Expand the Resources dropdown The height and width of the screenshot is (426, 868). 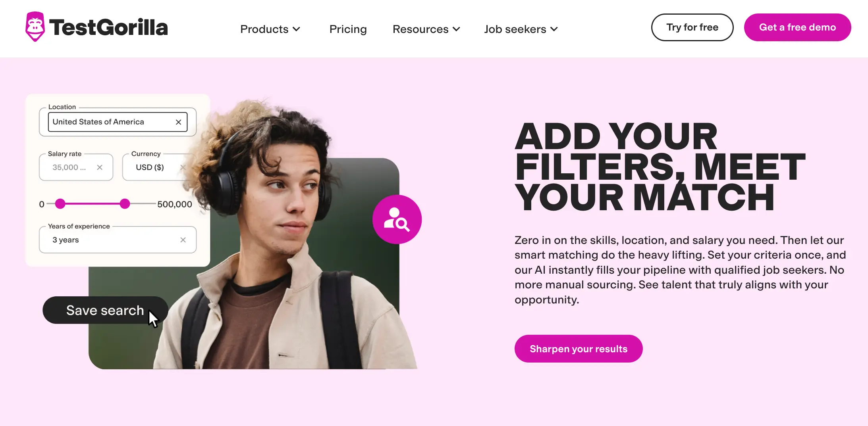click(x=426, y=29)
